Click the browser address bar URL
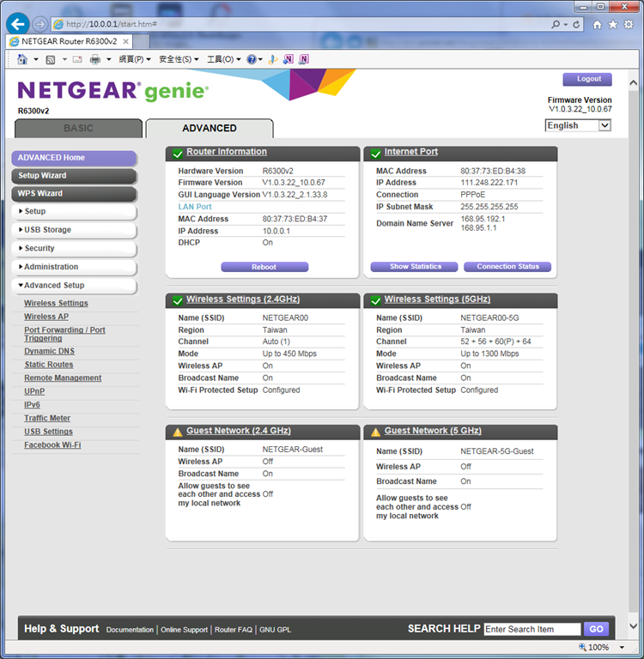Image resolution: width=644 pixels, height=659 pixels. coord(111,24)
